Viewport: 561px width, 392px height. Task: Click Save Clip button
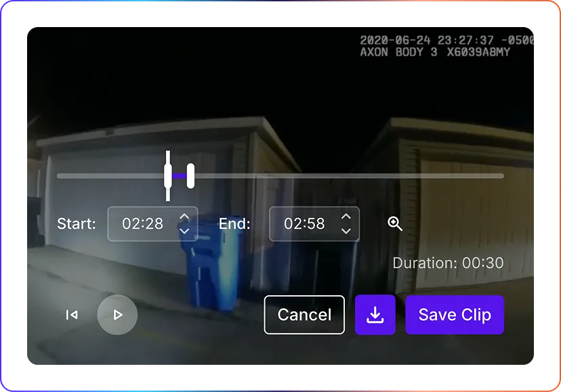click(x=455, y=315)
